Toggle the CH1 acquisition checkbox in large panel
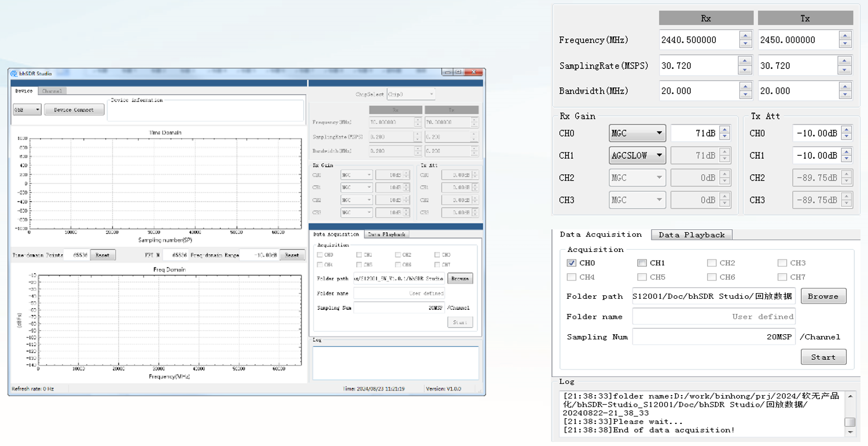Viewport: 868px width, 446px height. pos(642,263)
